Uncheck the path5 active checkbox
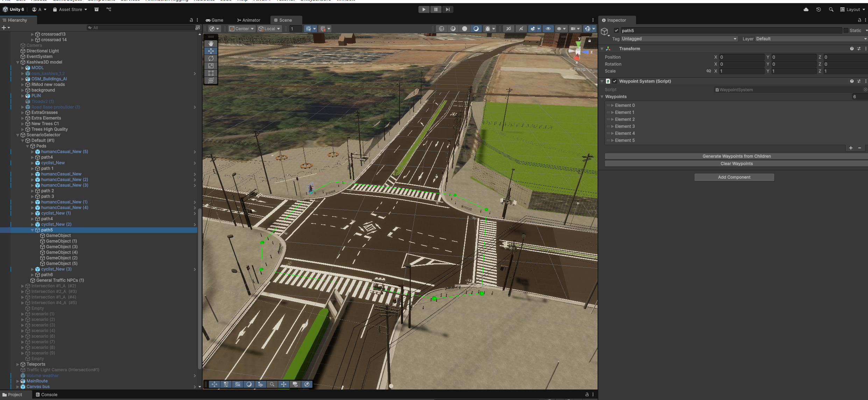 (616, 30)
